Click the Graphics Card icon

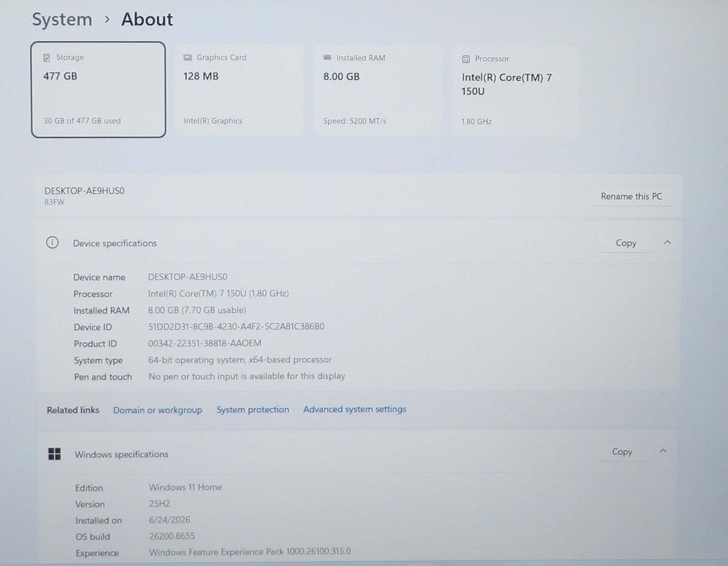[x=187, y=57]
